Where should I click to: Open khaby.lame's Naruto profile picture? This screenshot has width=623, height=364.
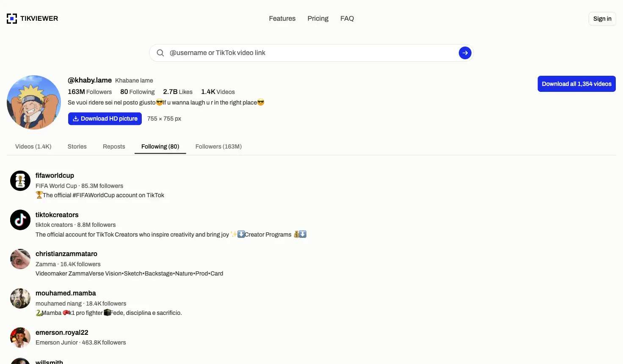point(34,102)
